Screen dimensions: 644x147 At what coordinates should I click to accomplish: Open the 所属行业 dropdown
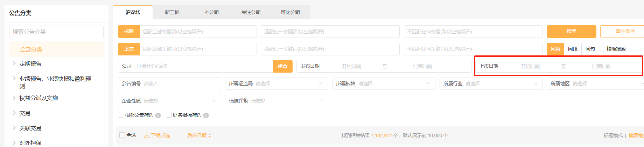click(x=491, y=83)
